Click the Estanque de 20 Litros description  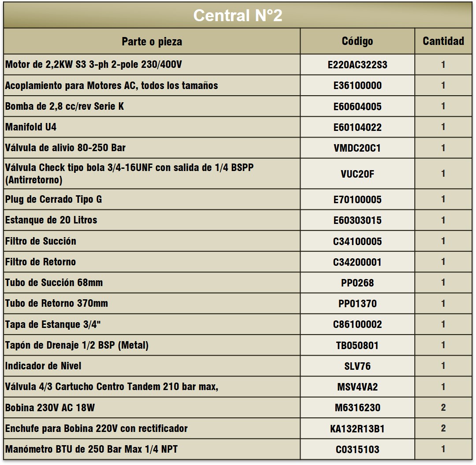tap(51, 220)
